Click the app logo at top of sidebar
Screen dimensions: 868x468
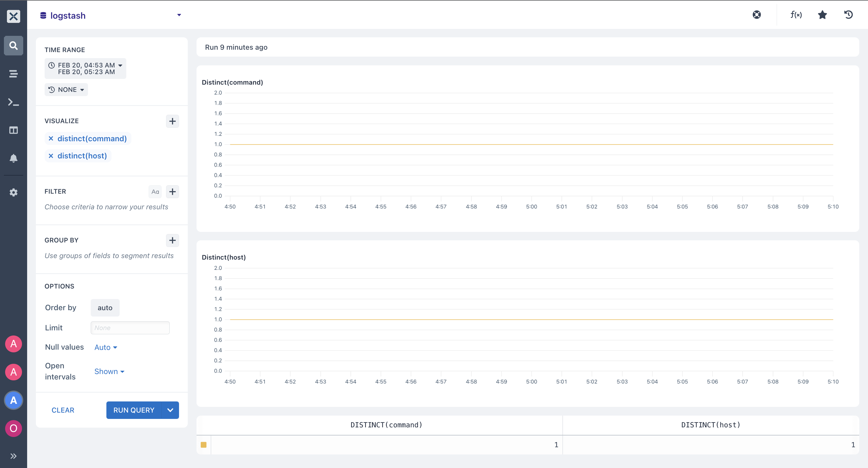point(14,16)
